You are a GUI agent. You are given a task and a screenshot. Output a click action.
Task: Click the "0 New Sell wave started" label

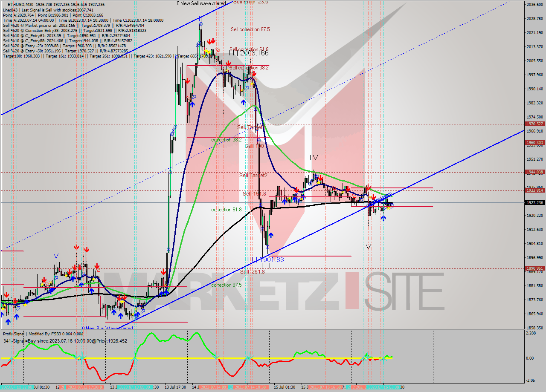pos(201,3)
